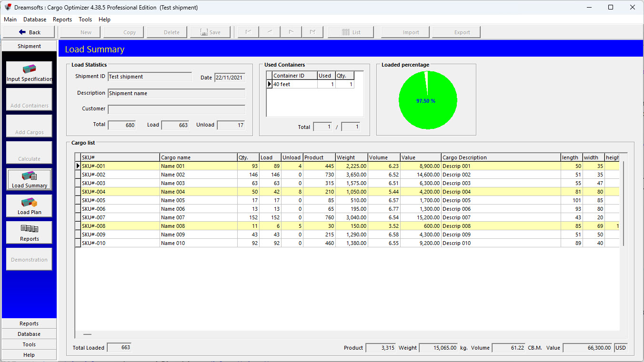Click the Back arrow button
644x362 pixels.
coord(30,32)
